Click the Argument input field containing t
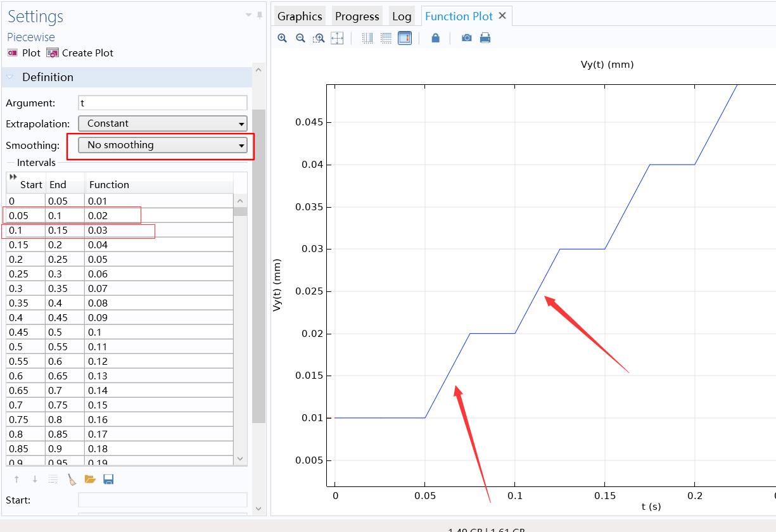Viewport: 776px width, 532px height. 162,103
